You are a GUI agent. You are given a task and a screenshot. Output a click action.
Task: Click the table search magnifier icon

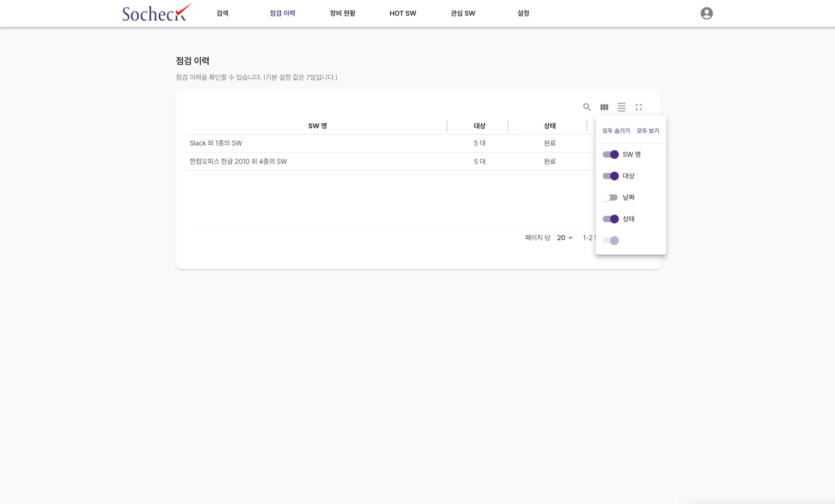(x=587, y=107)
